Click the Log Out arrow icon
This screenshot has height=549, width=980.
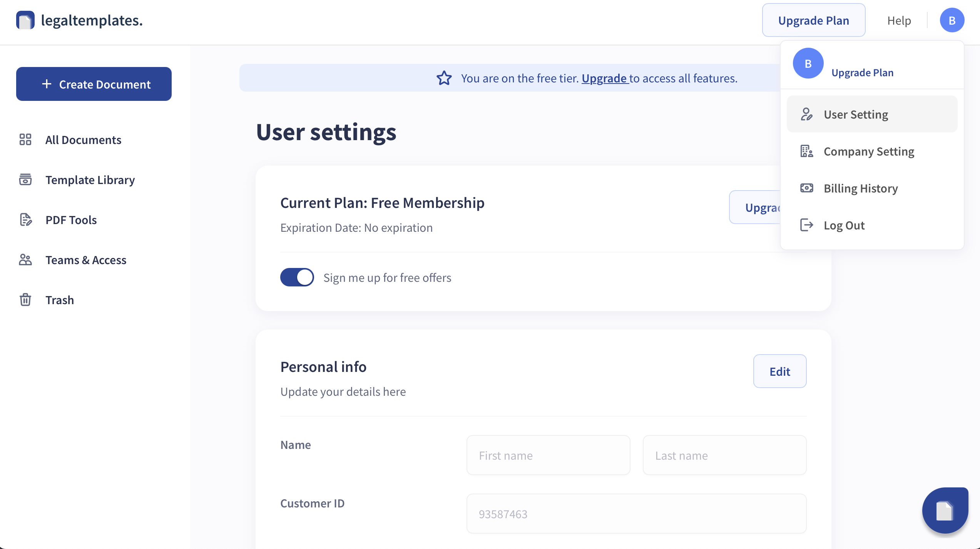(x=806, y=225)
